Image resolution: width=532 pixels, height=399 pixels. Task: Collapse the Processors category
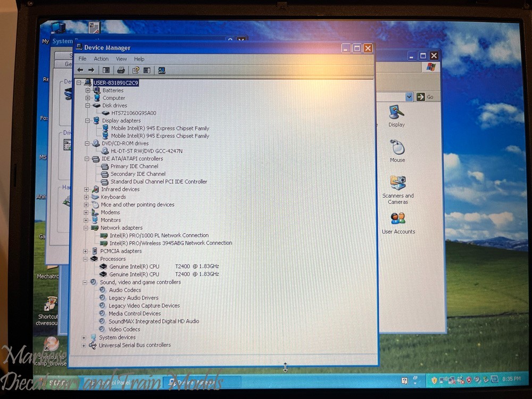coord(85,259)
